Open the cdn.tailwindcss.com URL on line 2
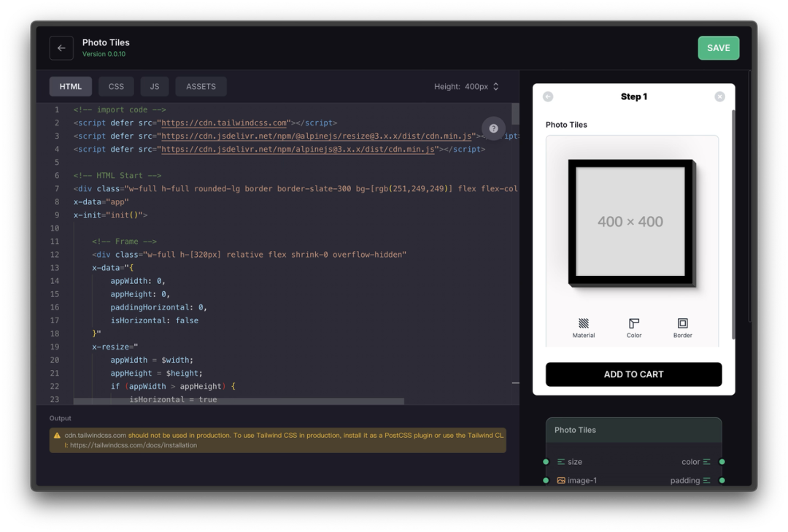This screenshot has height=532, width=788. (224, 123)
